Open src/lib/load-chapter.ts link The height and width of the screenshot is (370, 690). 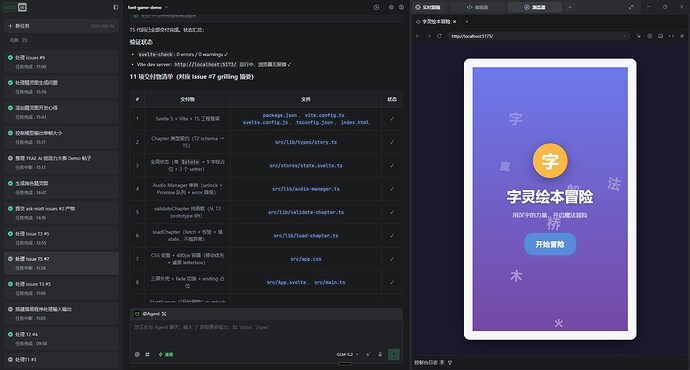(x=306, y=235)
